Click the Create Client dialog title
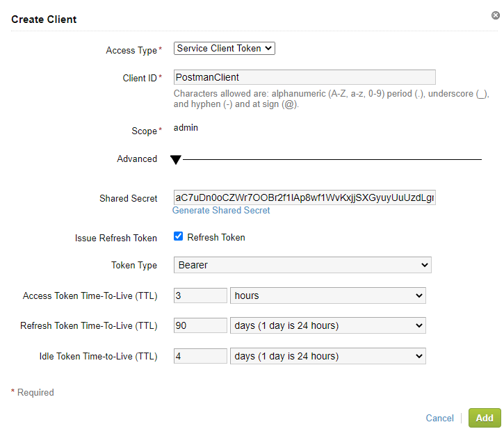 (44, 19)
